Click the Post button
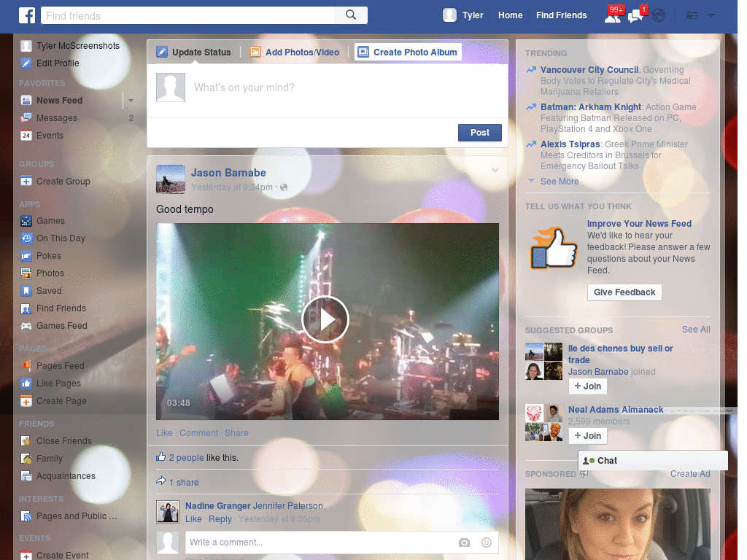747x560 pixels. click(x=480, y=133)
